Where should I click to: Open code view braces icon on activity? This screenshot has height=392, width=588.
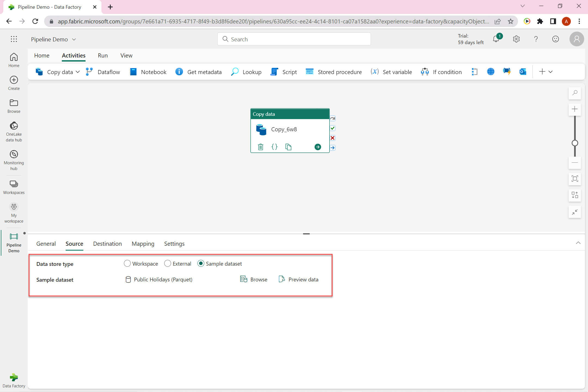click(x=274, y=147)
